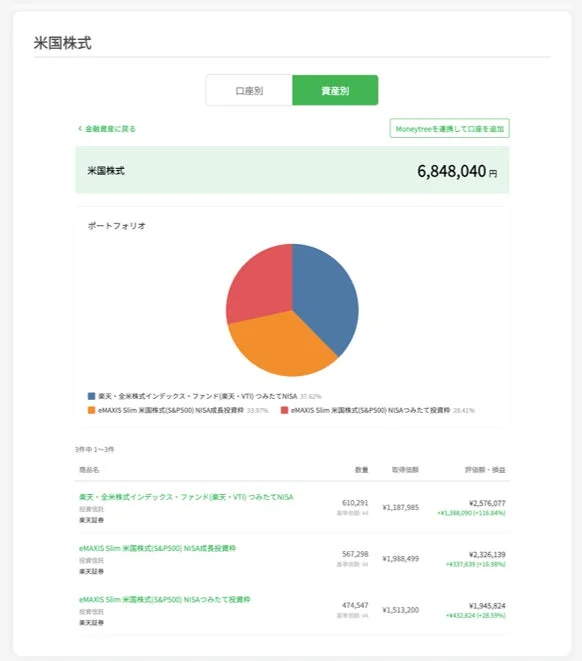This screenshot has width=582, height=661.
Task: Toggle the blue 楽天・VTI legend swatch
Action: (91, 396)
